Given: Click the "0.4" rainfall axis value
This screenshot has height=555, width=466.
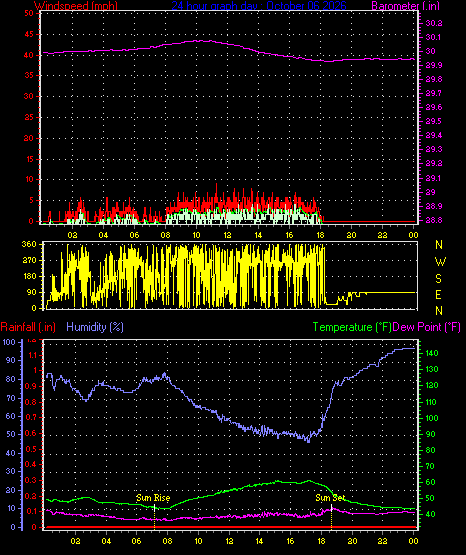Looking at the screenshot, I should tap(30, 464).
